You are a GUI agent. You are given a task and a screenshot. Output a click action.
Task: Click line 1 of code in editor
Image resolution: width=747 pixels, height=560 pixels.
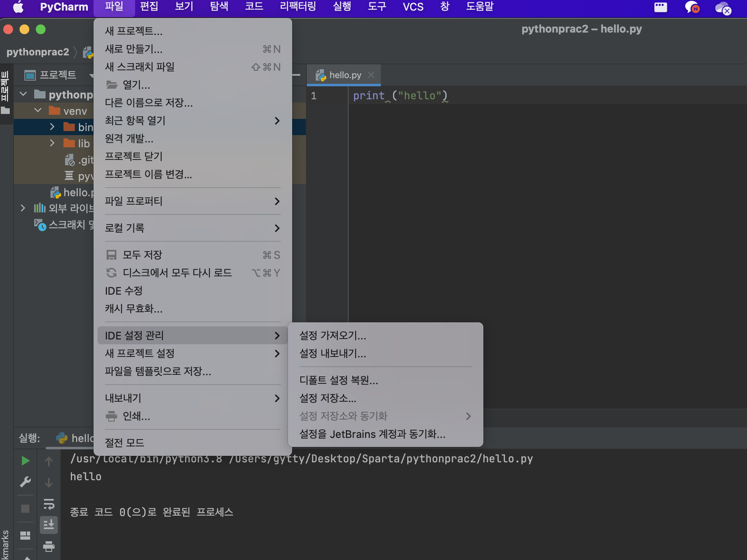coord(400,96)
